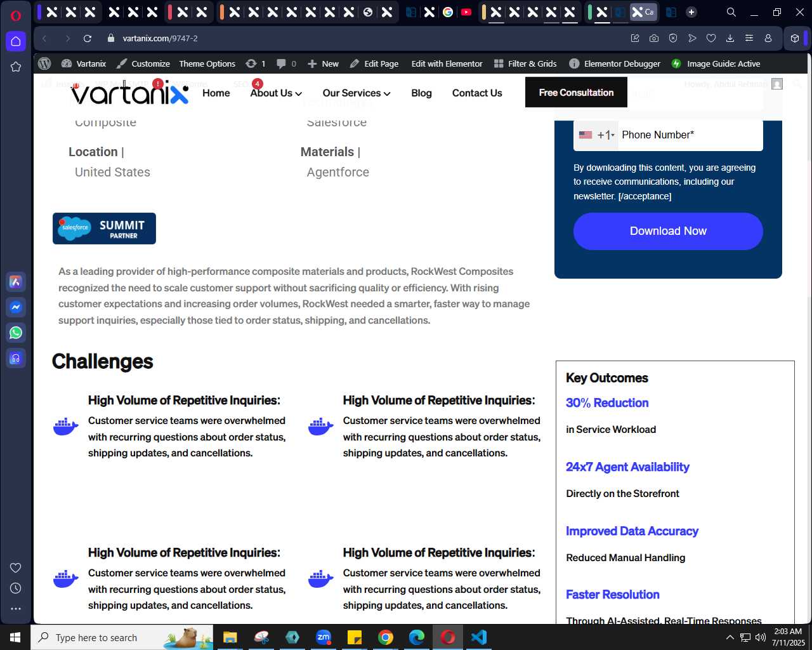This screenshot has width=812, height=650.
Task: Toggle the Image Guide: Active indicator
Action: click(x=716, y=63)
